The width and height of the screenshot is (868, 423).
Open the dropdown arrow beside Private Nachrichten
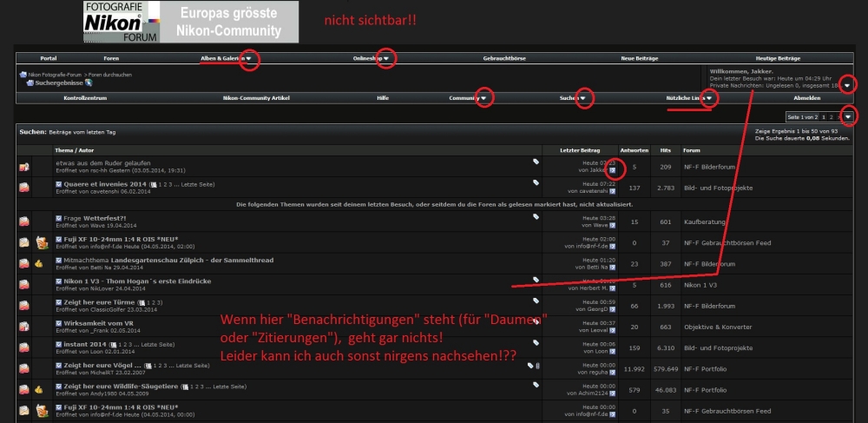coord(847,85)
